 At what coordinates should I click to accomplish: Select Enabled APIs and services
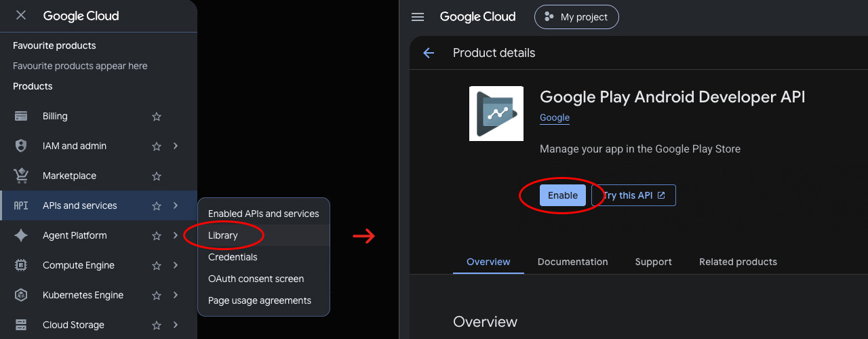263,214
